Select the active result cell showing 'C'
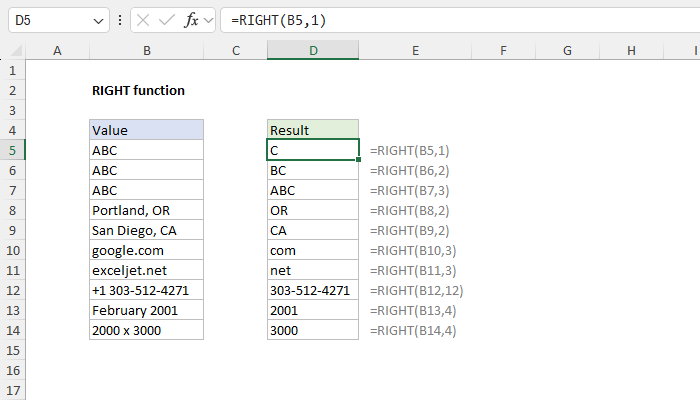 coord(313,150)
